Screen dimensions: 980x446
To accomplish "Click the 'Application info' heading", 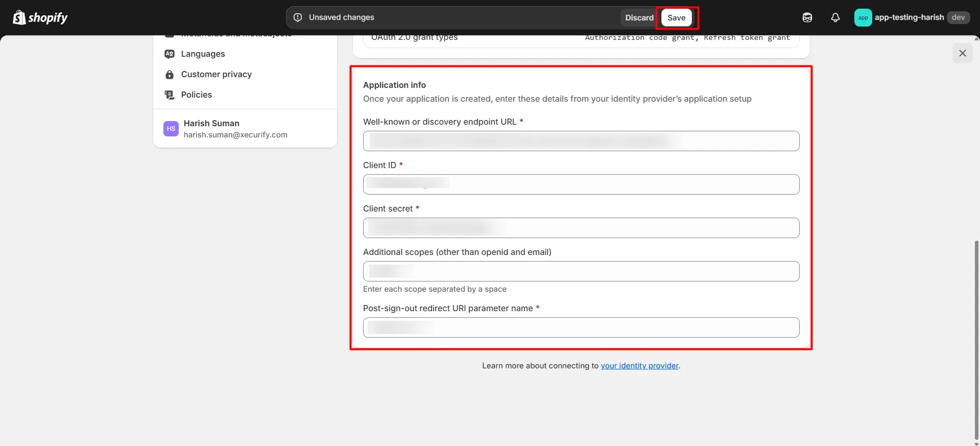I will point(394,85).
